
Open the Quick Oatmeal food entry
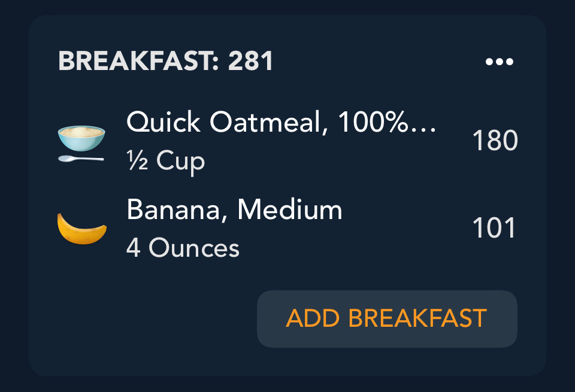pos(281,123)
